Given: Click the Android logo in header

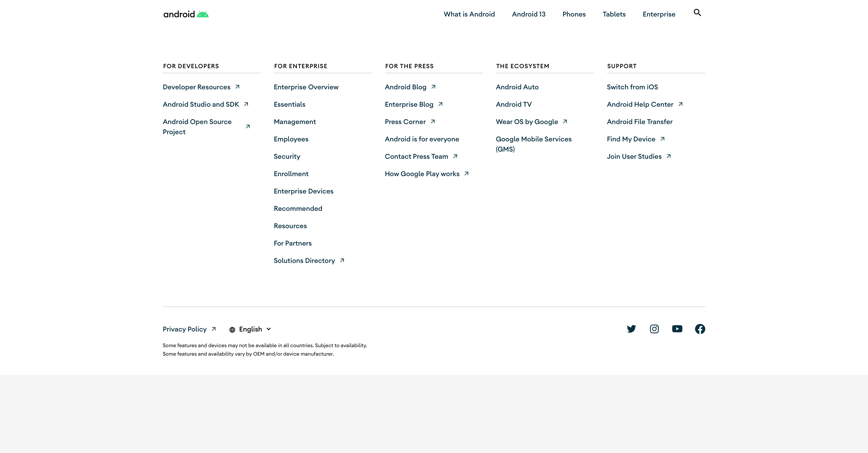Looking at the screenshot, I should tap(186, 14).
